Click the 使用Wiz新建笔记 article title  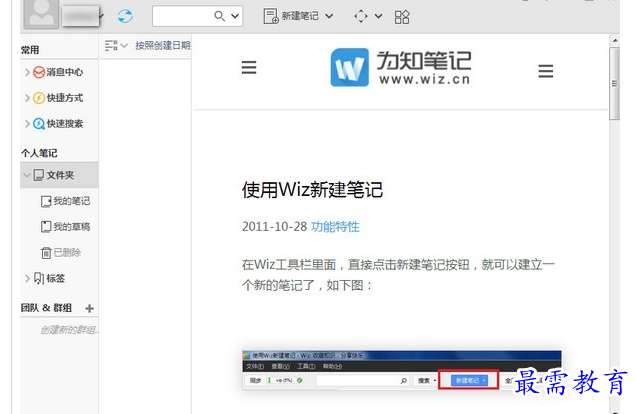312,190
